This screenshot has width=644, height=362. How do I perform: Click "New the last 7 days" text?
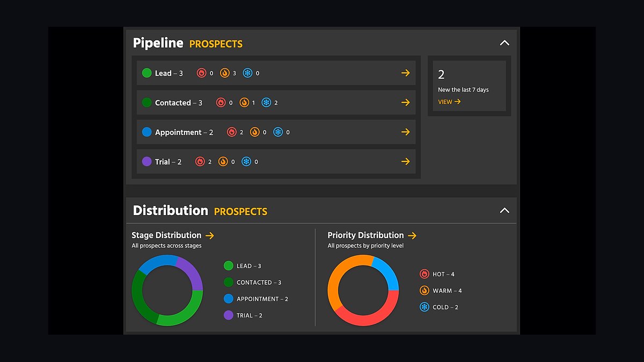pos(463,90)
